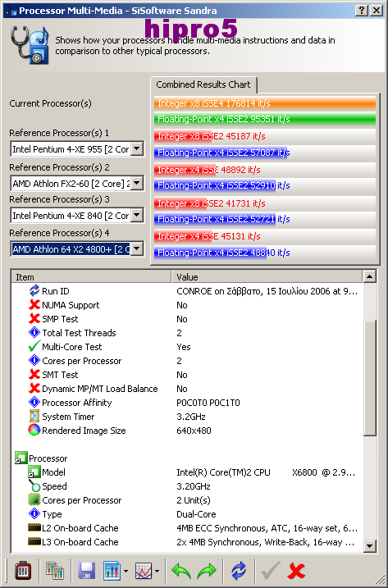Select the Combined Results Chart tab

(x=203, y=84)
